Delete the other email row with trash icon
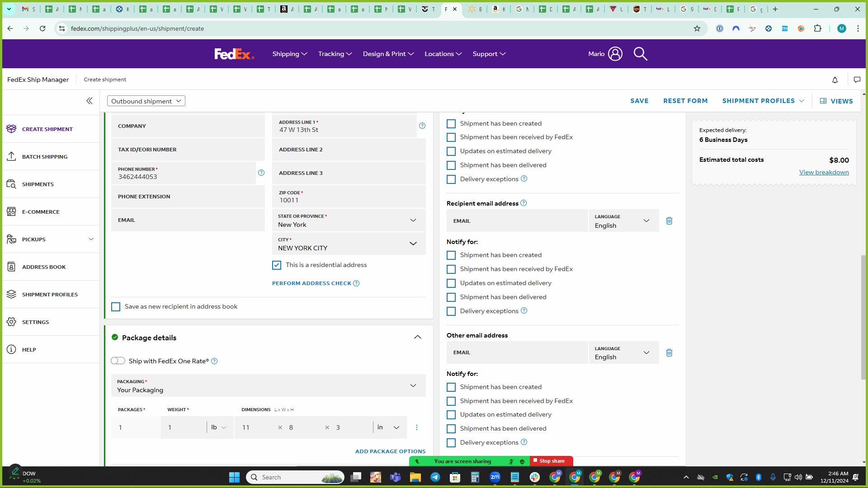Viewport: 868px width, 488px height. (x=669, y=352)
